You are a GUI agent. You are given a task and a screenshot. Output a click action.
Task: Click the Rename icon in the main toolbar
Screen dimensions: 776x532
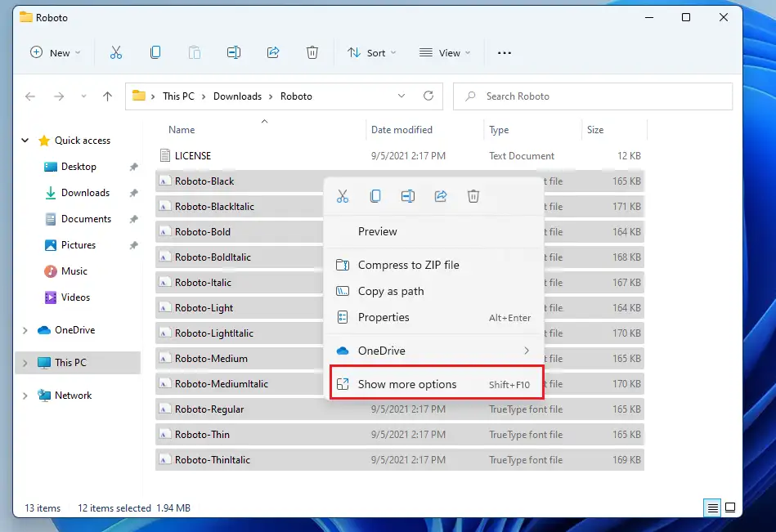[234, 52]
